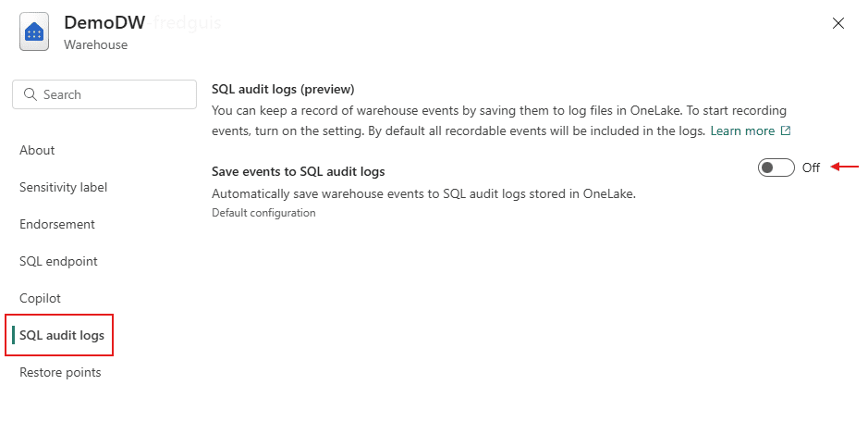The height and width of the screenshot is (422, 868).
Task: Click the search magnifier icon
Action: point(31,94)
